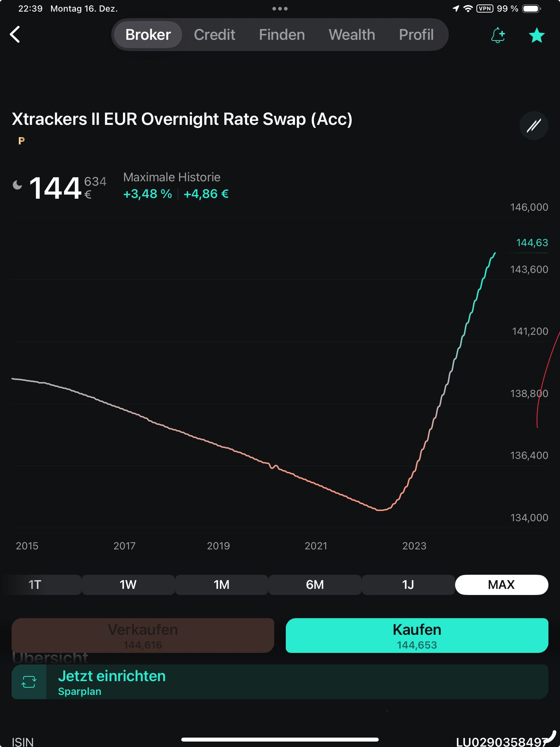Screen dimensions: 560x747
Task: Toggle the favorite star icon
Action: (536, 35)
